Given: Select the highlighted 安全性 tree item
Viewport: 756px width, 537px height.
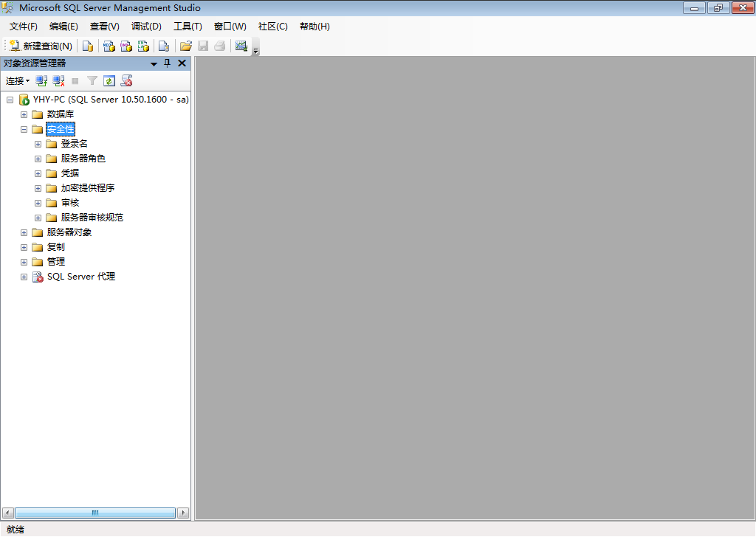Looking at the screenshot, I should click(61, 129).
